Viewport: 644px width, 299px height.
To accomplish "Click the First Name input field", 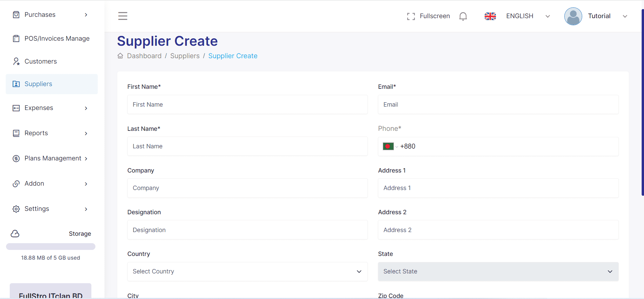I will point(247,105).
